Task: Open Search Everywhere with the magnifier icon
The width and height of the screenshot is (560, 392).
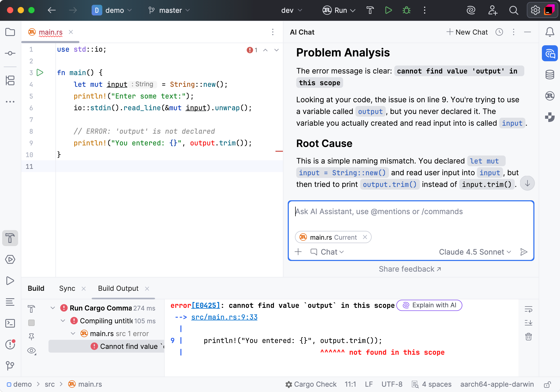Action: pyautogui.click(x=514, y=10)
